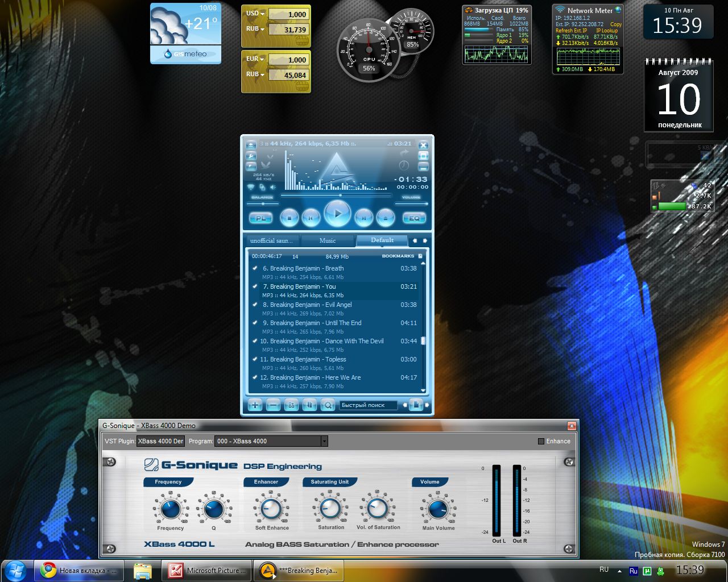Toggle the PL playlist button in AIMP
Image resolution: width=728 pixels, height=582 pixels.
click(x=260, y=218)
